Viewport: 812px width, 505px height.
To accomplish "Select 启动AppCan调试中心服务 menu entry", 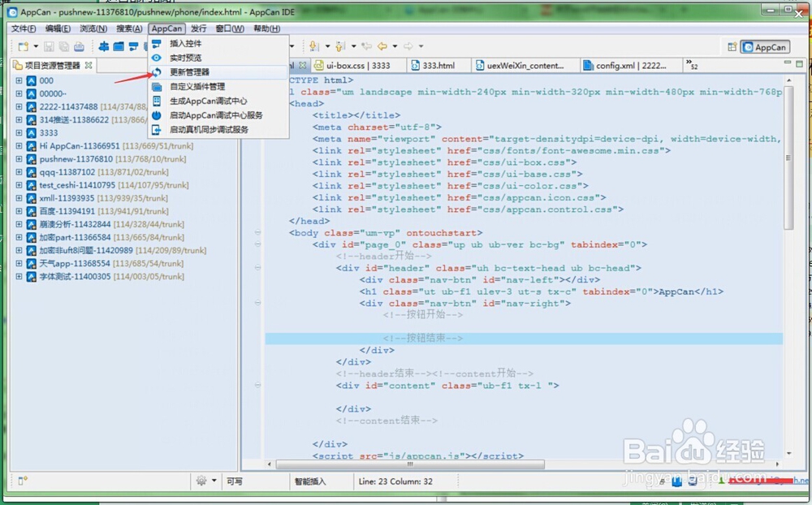I will (x=218, y=115).
